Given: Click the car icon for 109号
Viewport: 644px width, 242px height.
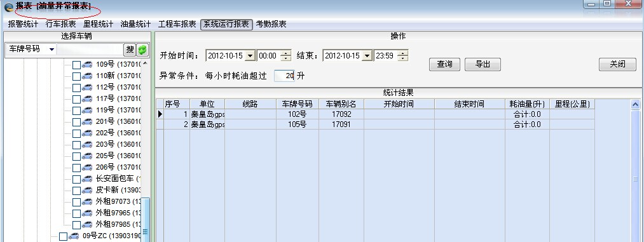Looking at the screenshot, I should 87,64.
